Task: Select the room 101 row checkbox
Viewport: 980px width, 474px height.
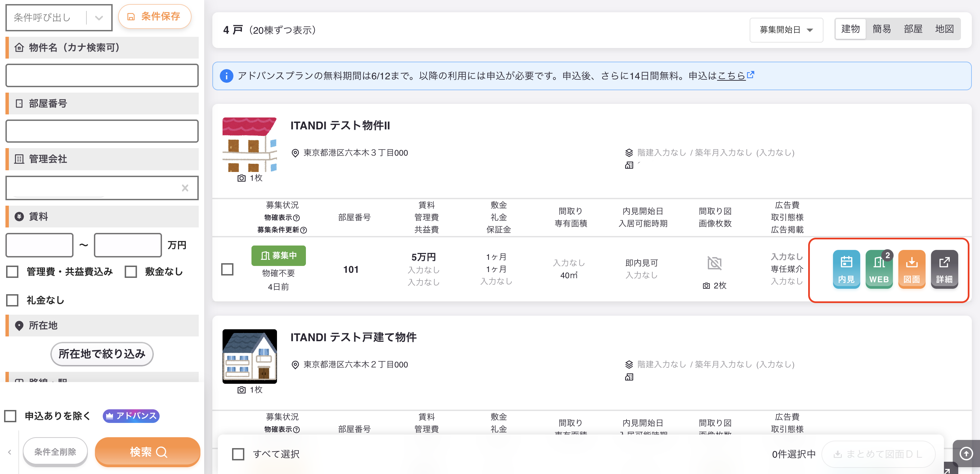Action: pyautogui.click(x=227, y=269)
